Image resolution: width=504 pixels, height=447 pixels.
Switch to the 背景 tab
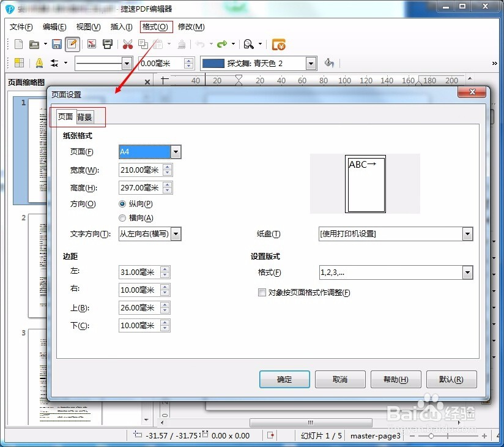point(85,117)
